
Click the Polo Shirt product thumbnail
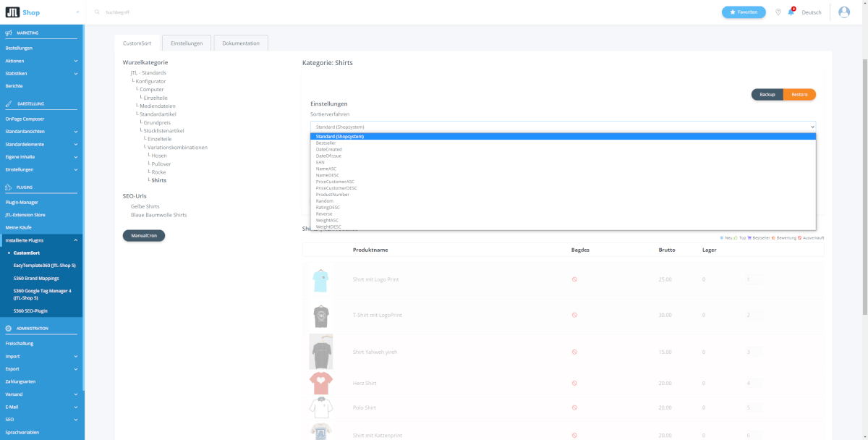point(320,407)
